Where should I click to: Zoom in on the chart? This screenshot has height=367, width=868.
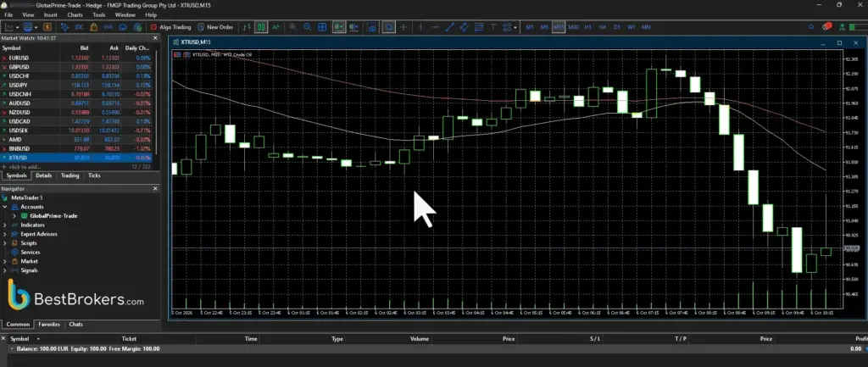[x=292, y=27]
